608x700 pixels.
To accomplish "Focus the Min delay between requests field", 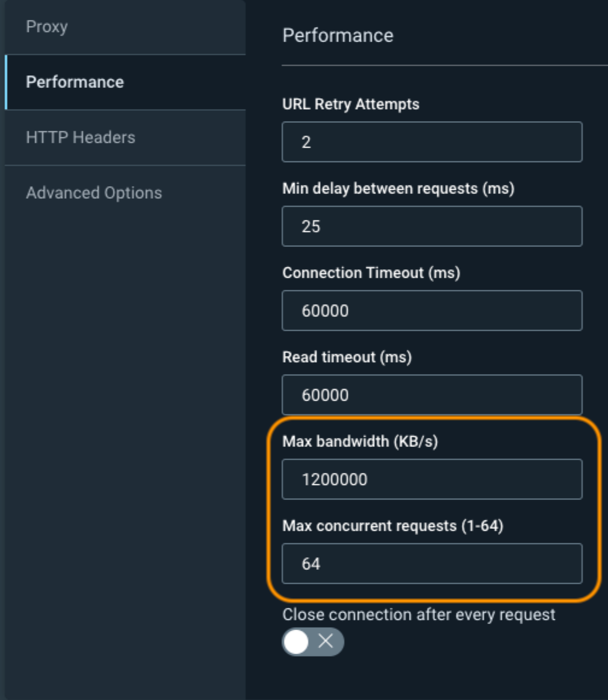I will click(432, 227).
